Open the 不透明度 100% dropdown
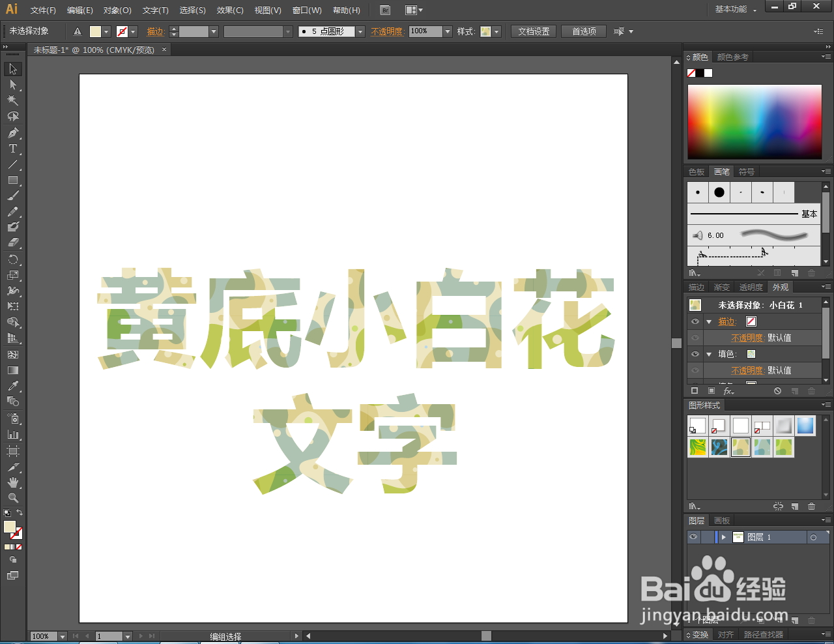This screenshot has height=644, width=834. pos(448,31)
